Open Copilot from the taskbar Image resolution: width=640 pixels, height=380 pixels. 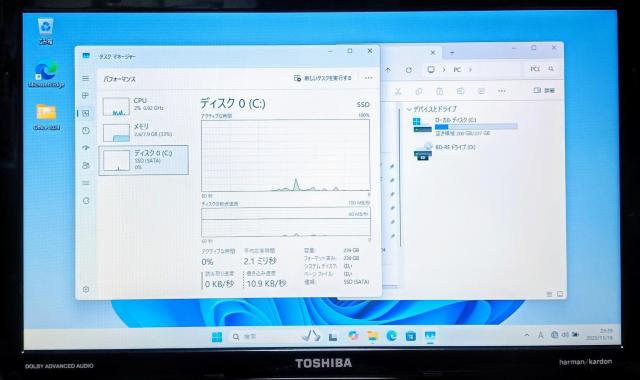[353, 336]
